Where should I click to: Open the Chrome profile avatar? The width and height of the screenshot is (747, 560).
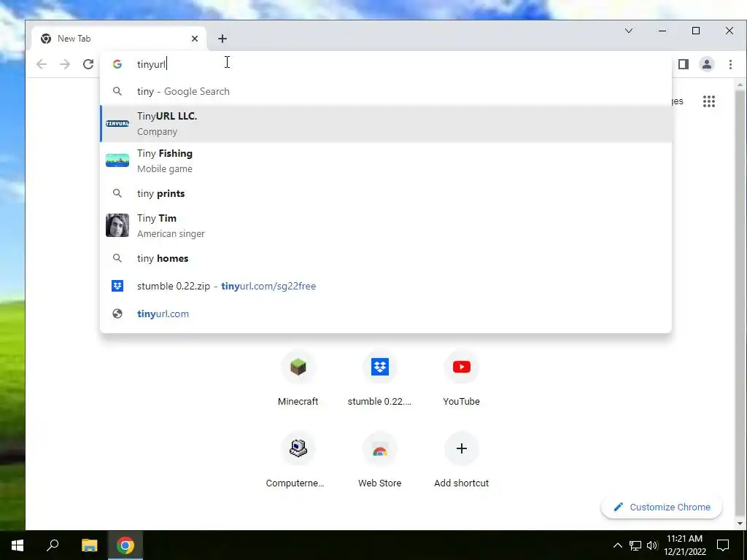[x=706, y=64]
